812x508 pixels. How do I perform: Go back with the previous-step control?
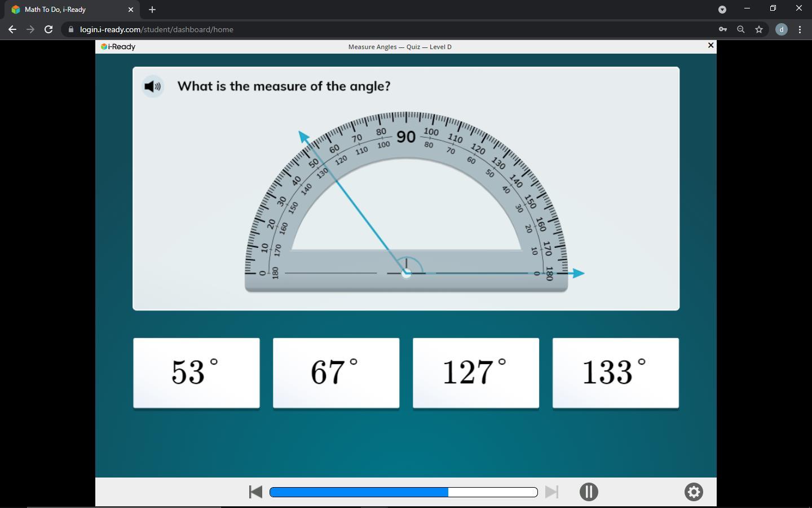pos(255,492)
